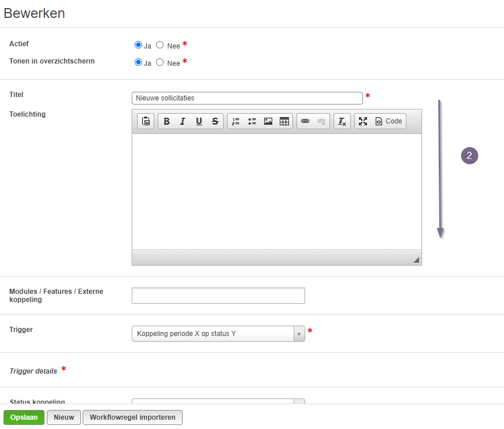Select Nee for Tonen in overzichtscherm
This screenshot has width=504, height=429.
160,62
